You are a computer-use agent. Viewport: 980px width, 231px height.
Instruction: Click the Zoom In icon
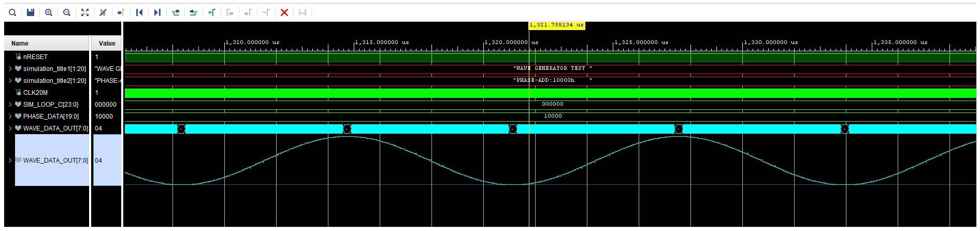[x=49, y=12]
